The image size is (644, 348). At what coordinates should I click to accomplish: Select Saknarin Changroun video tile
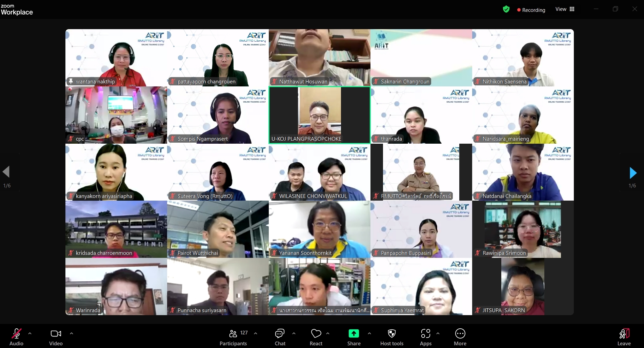(421, 58)
